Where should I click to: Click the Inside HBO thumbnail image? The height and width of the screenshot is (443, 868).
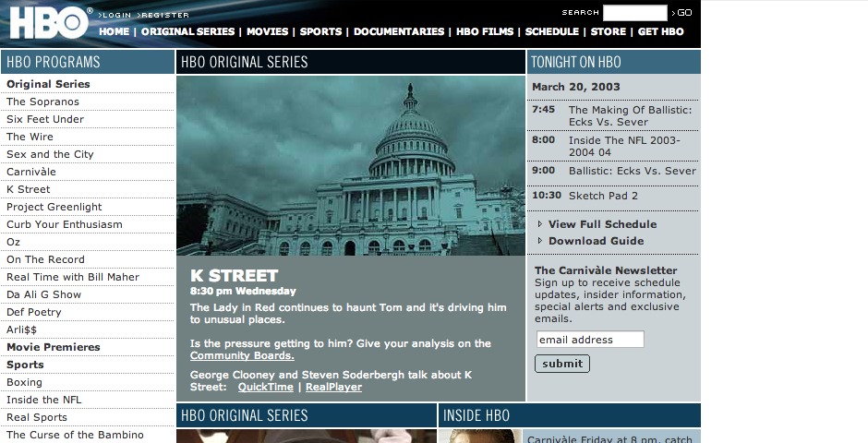click(x=480, y=437)
